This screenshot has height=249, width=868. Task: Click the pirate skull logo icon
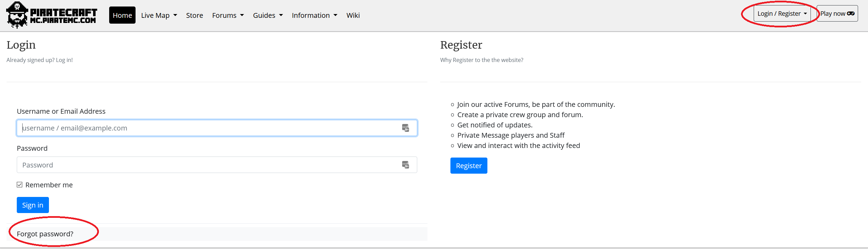click(17, 15)
